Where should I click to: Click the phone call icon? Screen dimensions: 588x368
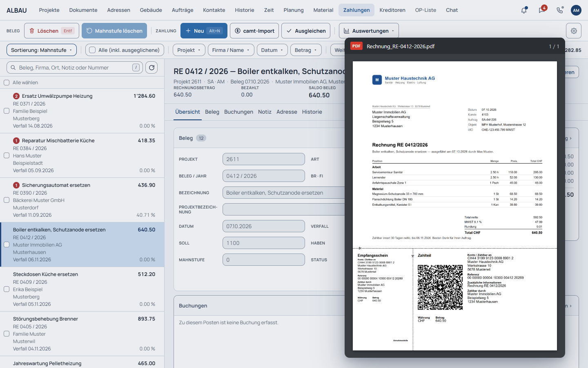[559, 10]
